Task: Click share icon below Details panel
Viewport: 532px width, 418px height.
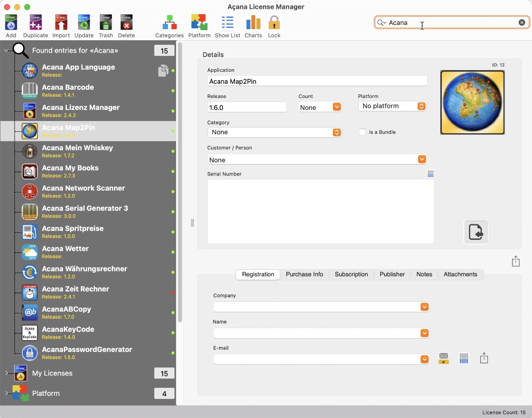Action: [516, 262]
